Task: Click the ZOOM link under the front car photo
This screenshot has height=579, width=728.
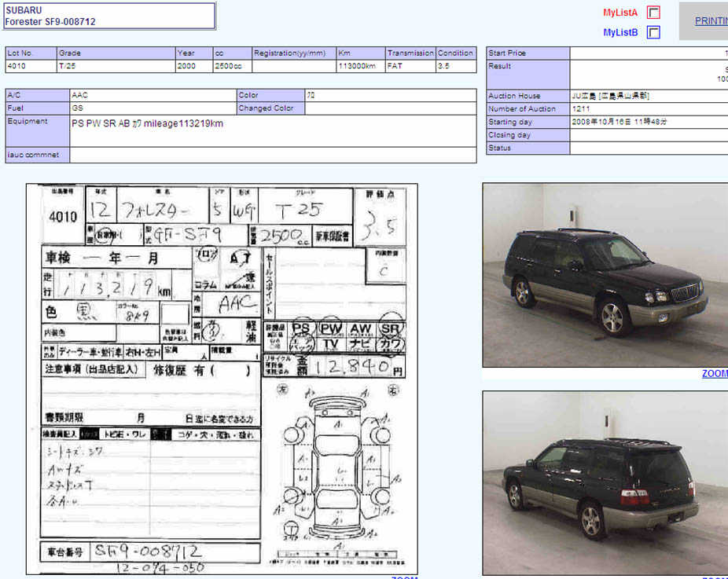Action: pyautogui.click(x=715, y=373)
